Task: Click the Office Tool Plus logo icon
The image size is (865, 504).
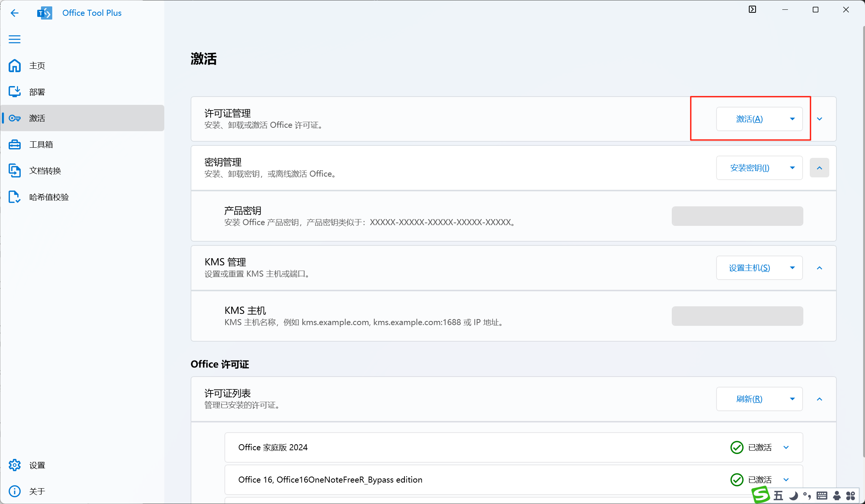Action: click(x=44, y=13)
